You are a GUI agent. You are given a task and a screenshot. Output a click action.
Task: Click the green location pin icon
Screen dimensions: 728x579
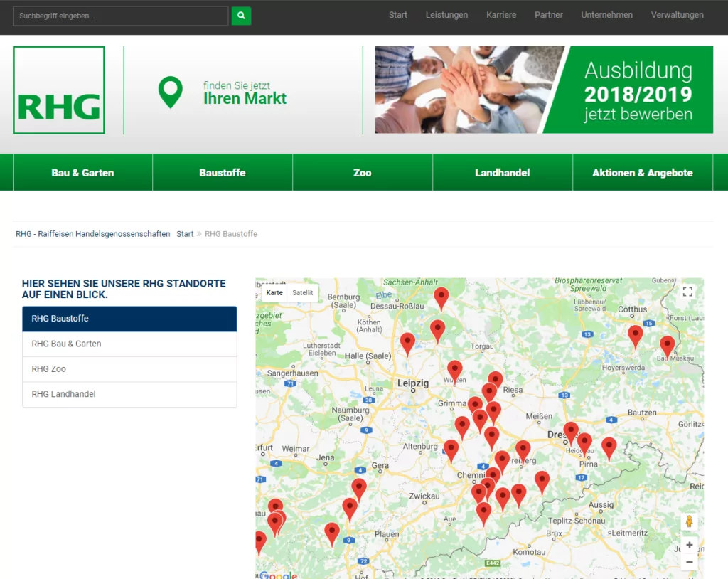pos(171,92)
